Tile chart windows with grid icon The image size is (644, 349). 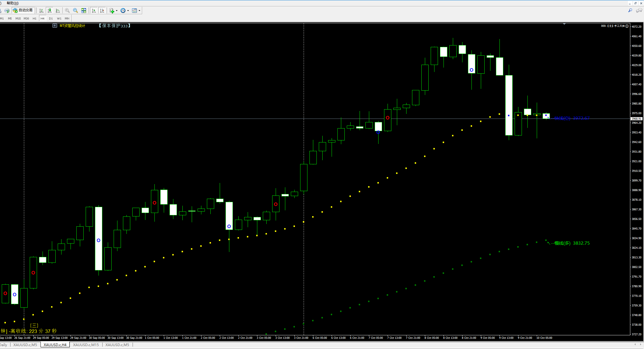click(84, 10)
